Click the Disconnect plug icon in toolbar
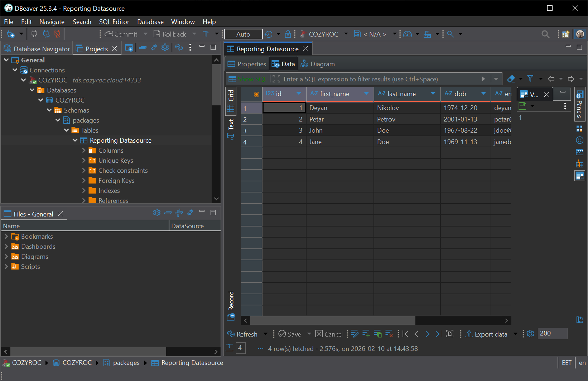588x381 pixels. (x=57, y=34)
